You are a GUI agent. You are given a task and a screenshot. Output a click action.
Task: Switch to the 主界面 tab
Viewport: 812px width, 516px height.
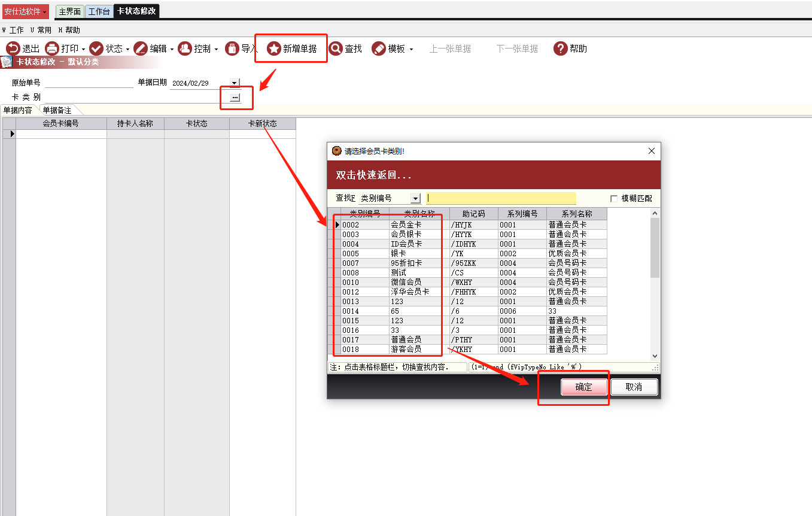pyautogui.click(x=69, y=11)
